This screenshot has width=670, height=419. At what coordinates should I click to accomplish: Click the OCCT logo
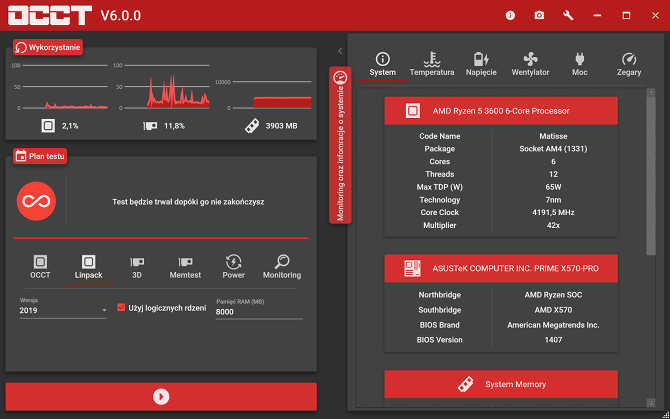[x=50, y=15]
